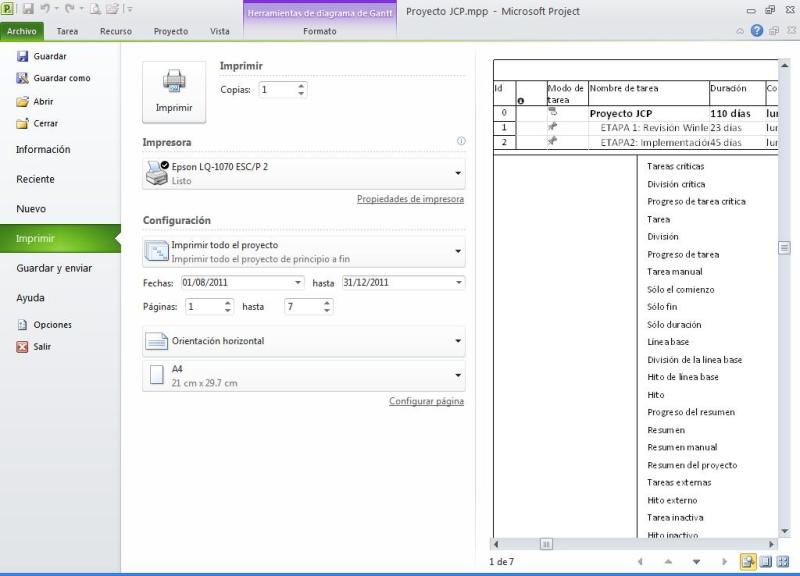This screenshot has width=800, height=576.
Task: Open the Orientación horizontal dropdown
Action: coord(303,341)
